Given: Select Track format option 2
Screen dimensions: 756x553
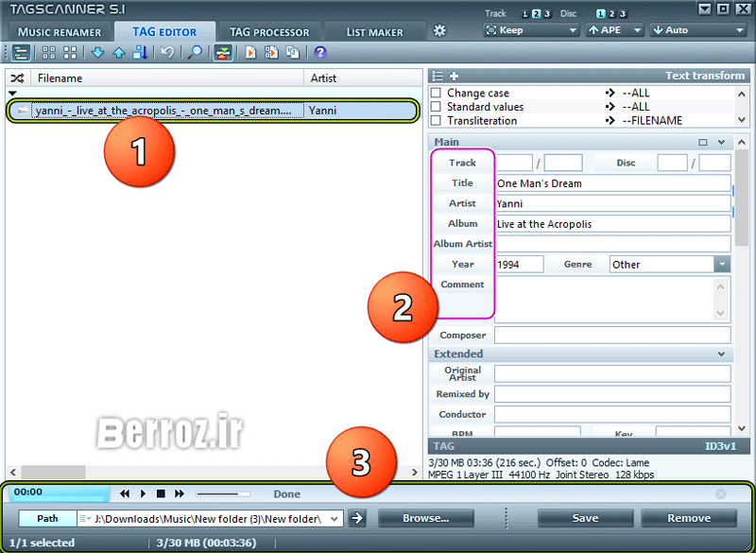Looking at the screenshot, I should click(x=536, y=14).
